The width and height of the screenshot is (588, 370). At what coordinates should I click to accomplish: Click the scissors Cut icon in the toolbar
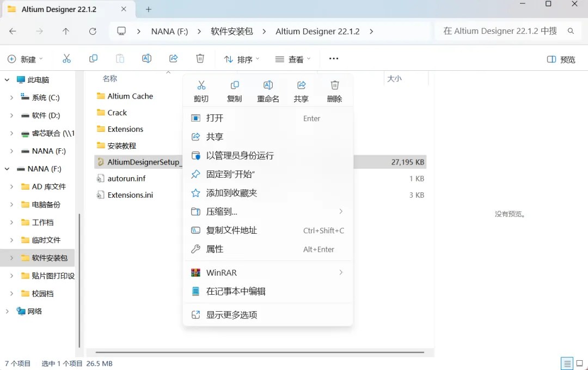[x=66, y=58]
